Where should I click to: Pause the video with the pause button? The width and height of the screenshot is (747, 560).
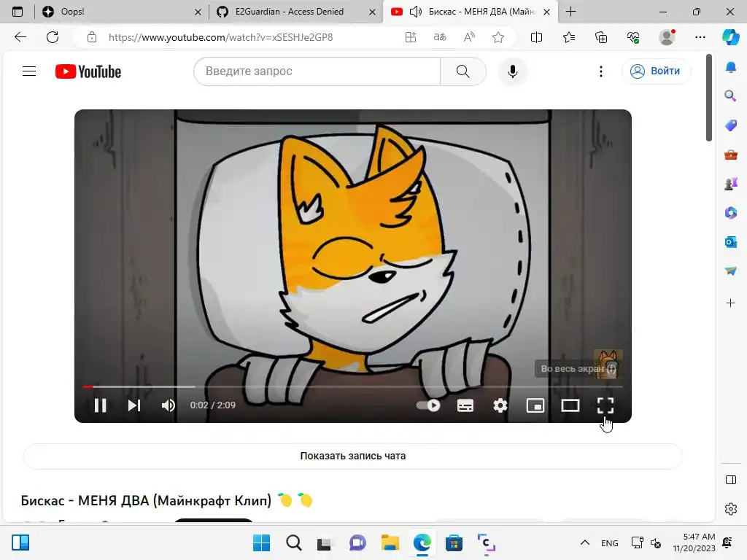(x=100, y=405)
